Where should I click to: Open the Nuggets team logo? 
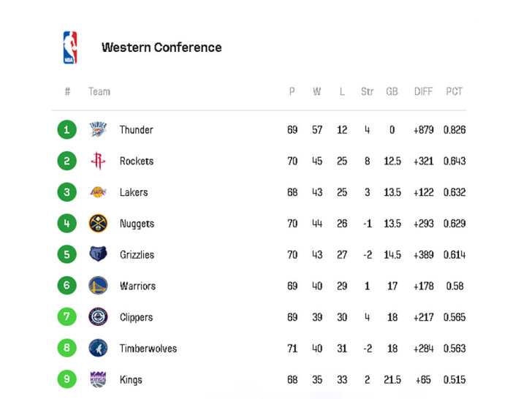(98, 224)
